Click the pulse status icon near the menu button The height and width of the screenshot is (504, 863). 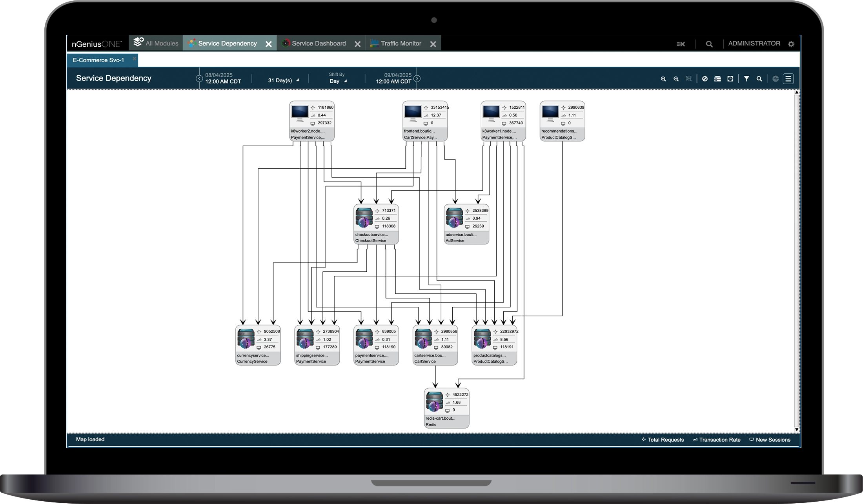[776, 79]
